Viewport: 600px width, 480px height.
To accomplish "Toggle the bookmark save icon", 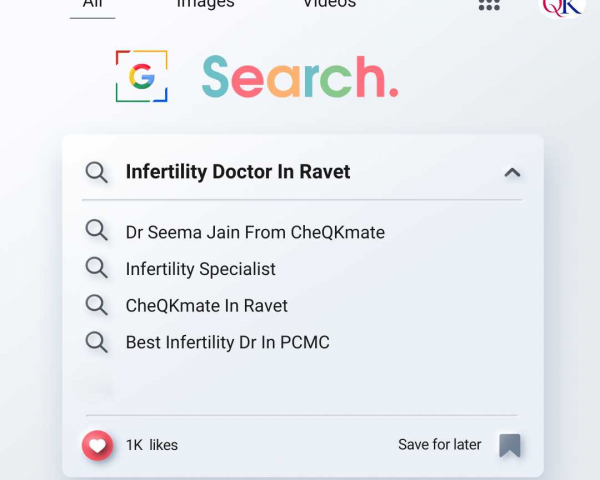I will tap(510, 445).
